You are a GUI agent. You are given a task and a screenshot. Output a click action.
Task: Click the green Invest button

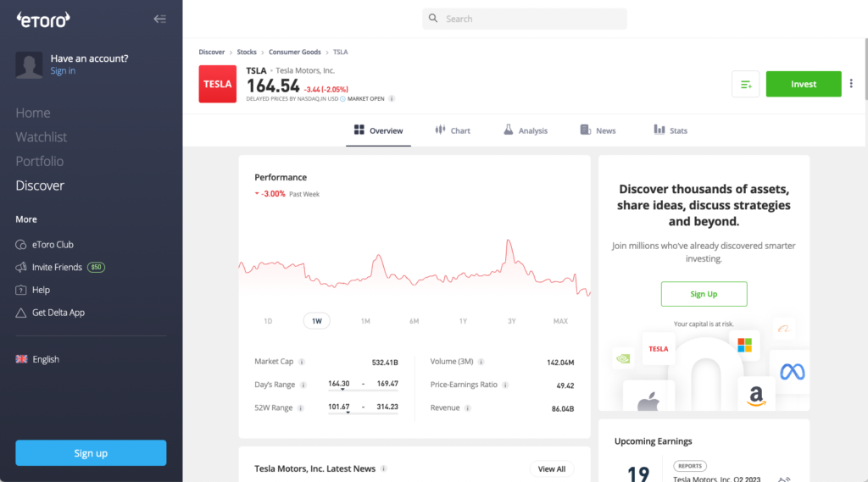click(x=803, y=84)
